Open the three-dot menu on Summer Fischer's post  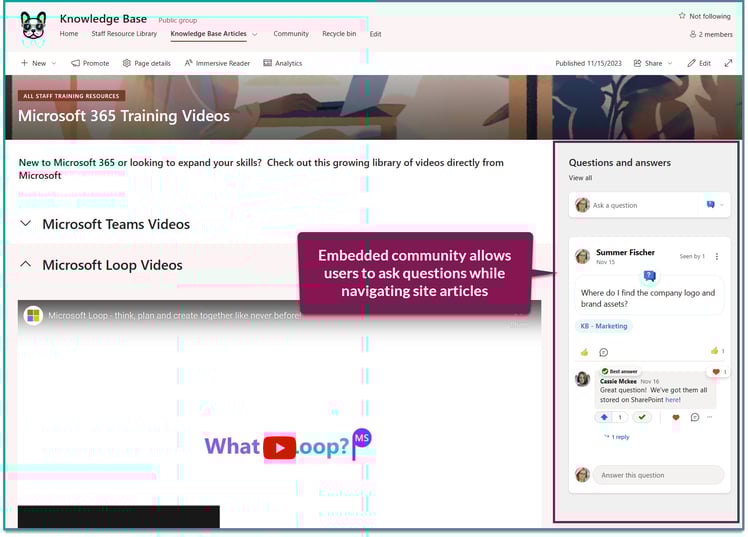click(x=717, y=257)
